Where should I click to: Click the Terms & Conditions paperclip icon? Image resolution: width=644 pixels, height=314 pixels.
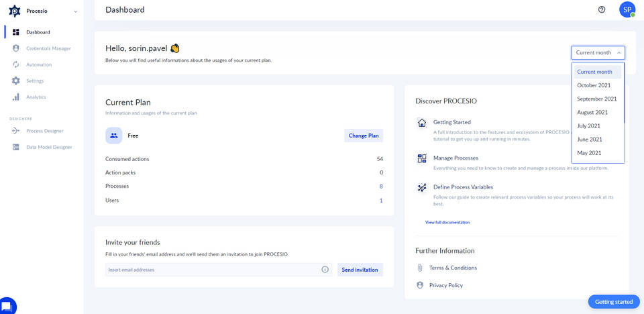click(x=420, y=268)
